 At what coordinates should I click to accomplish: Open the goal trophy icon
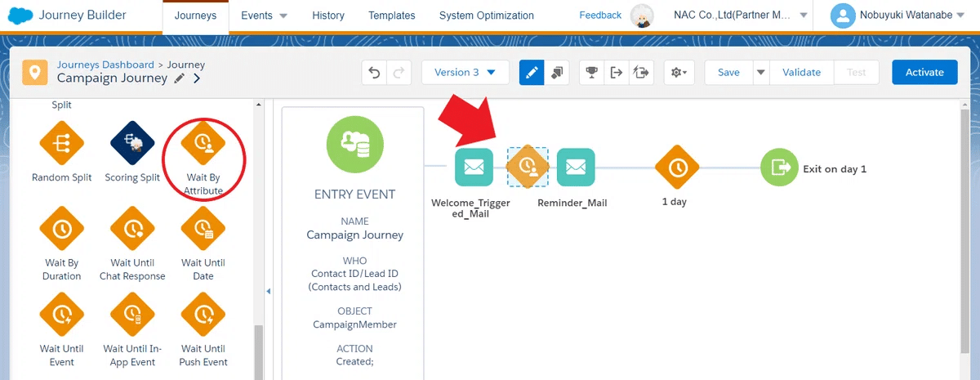click(591, 72)
